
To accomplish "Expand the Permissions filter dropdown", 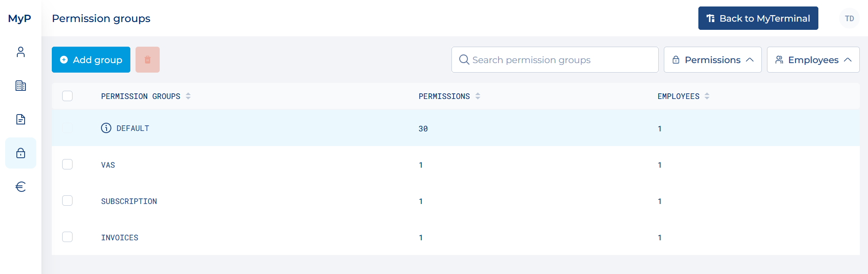I will tap(713, 60).
